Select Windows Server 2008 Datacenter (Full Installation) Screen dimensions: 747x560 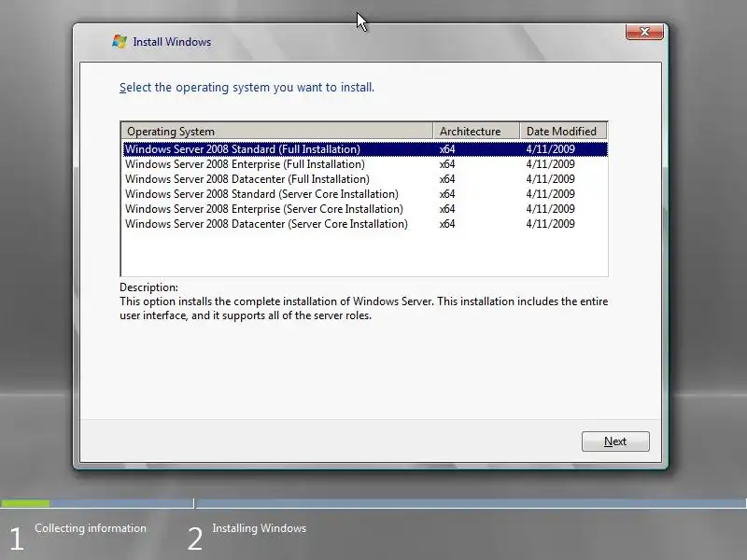[365, 179]
